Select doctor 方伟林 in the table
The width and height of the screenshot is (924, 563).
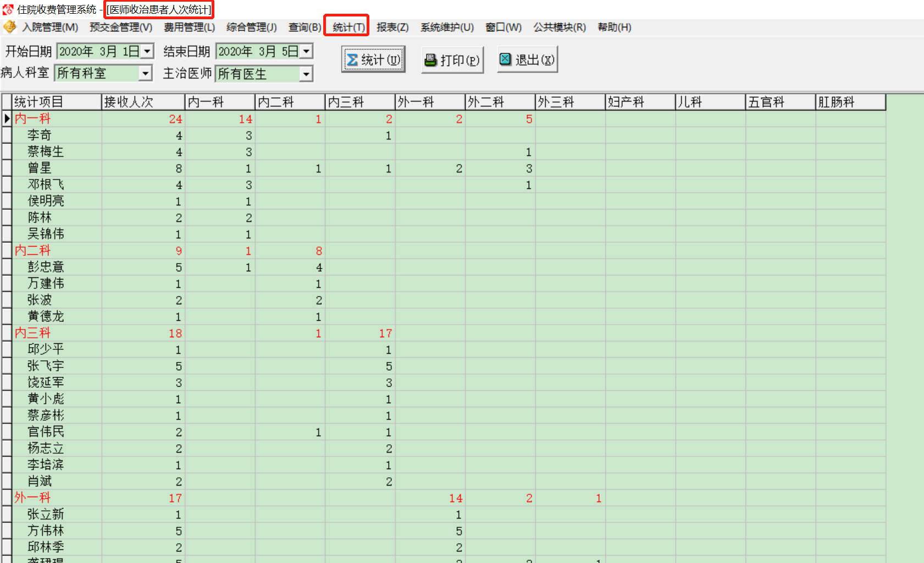[x=46, y=531]
